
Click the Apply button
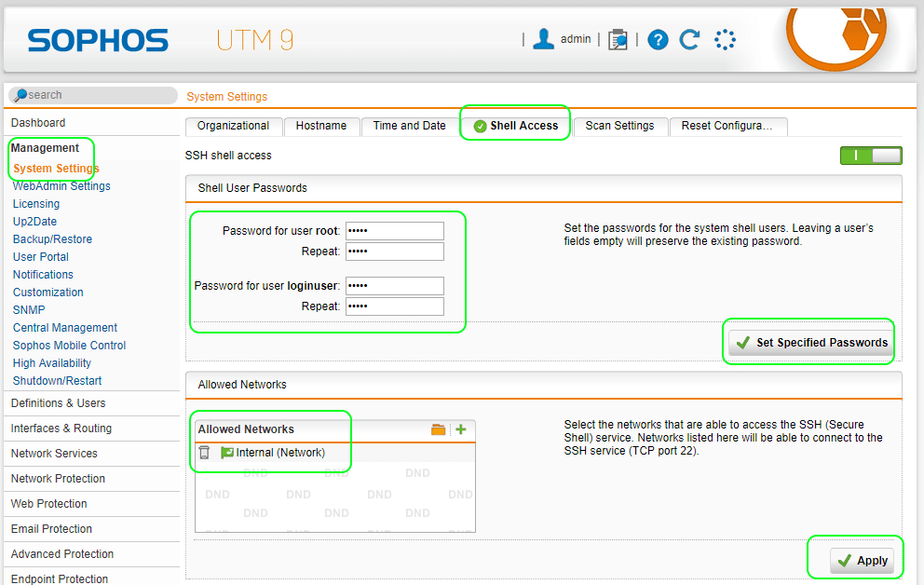862,560
